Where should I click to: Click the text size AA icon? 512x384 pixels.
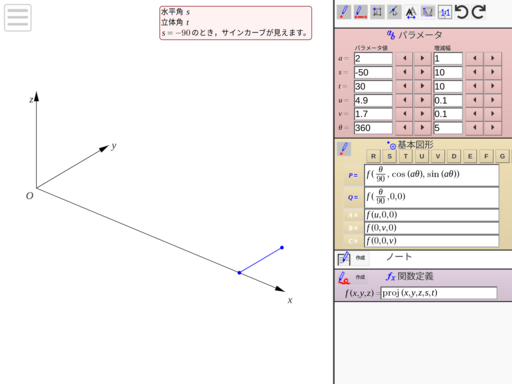pyautogui.click(x=411, y=12)
